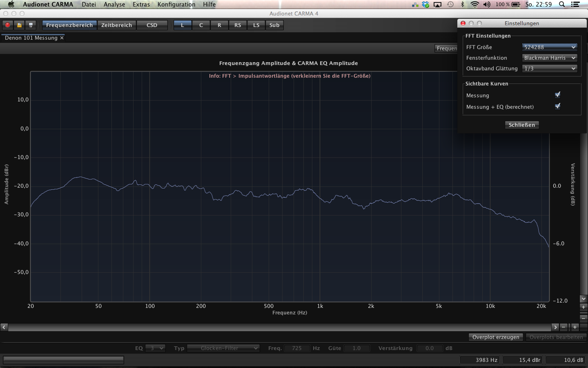This screenshot has width=588, height=368.
Task: Click the volume icon in macOS menu bar
Action: (487, 4)
